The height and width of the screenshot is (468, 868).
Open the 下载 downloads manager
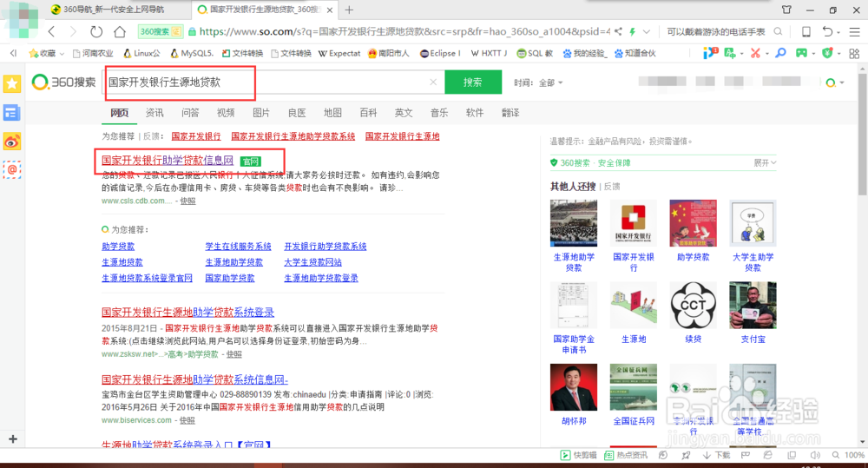coord(717,455)
